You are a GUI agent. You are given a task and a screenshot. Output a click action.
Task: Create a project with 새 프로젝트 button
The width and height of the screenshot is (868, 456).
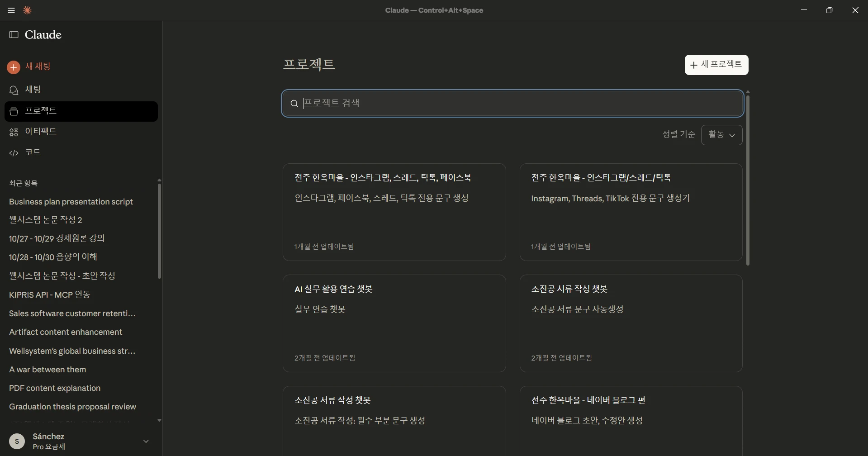716,65
